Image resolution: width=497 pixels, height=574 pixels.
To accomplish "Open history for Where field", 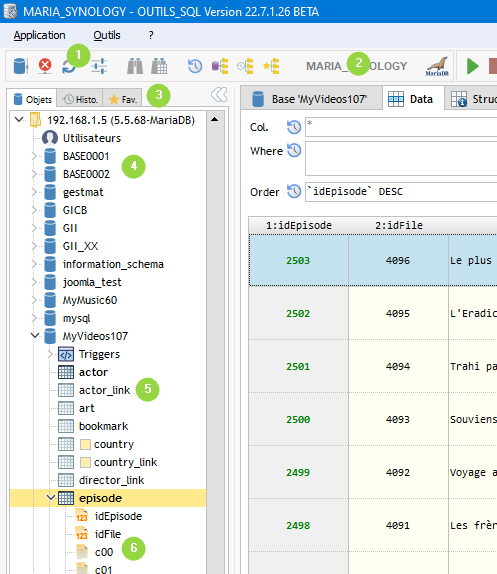I will 294,150.
